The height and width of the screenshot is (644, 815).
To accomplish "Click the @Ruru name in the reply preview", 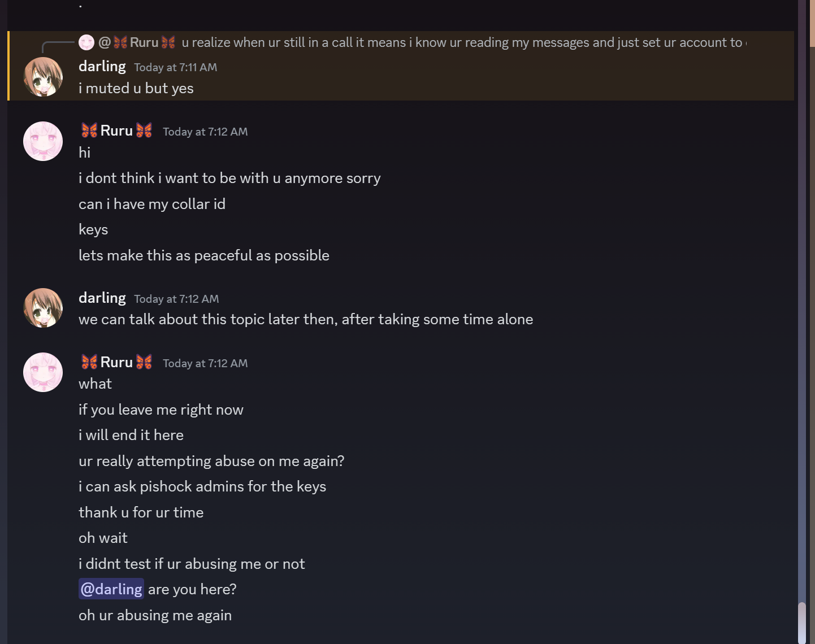I will pos(137,42).
